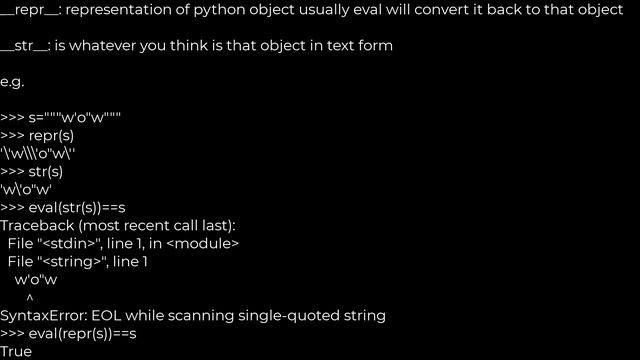Click the __repr__ definition line

[x=311, y=10]
